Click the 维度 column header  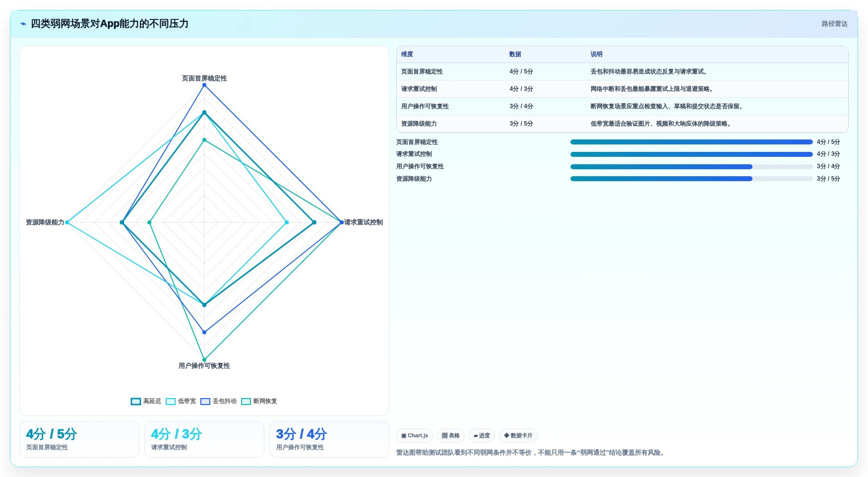pos(407,55)
